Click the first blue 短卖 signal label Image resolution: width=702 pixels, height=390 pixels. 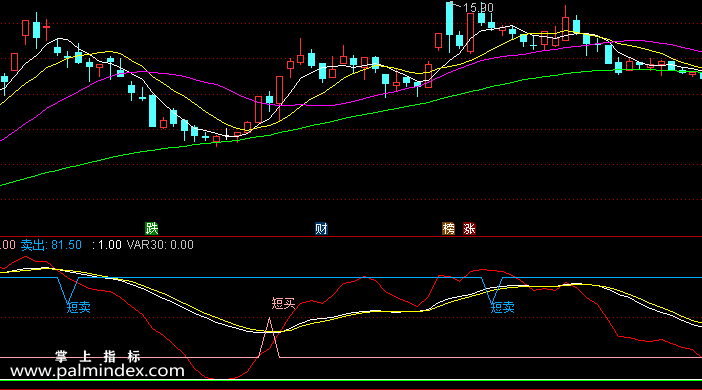pyautogui.click(x=79, y=307)
